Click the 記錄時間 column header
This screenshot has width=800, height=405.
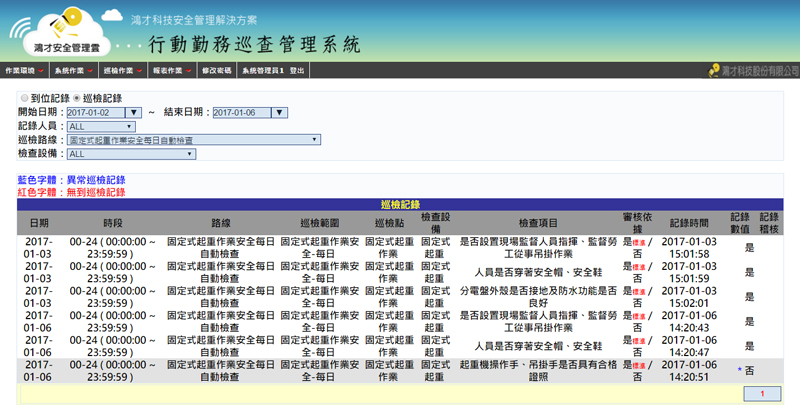pos(688,222)
